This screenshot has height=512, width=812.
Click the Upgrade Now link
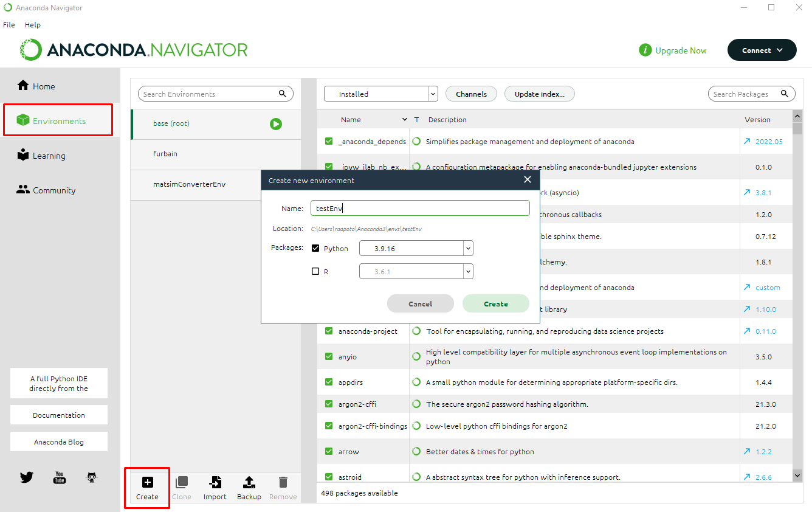[x=681, y=50]
